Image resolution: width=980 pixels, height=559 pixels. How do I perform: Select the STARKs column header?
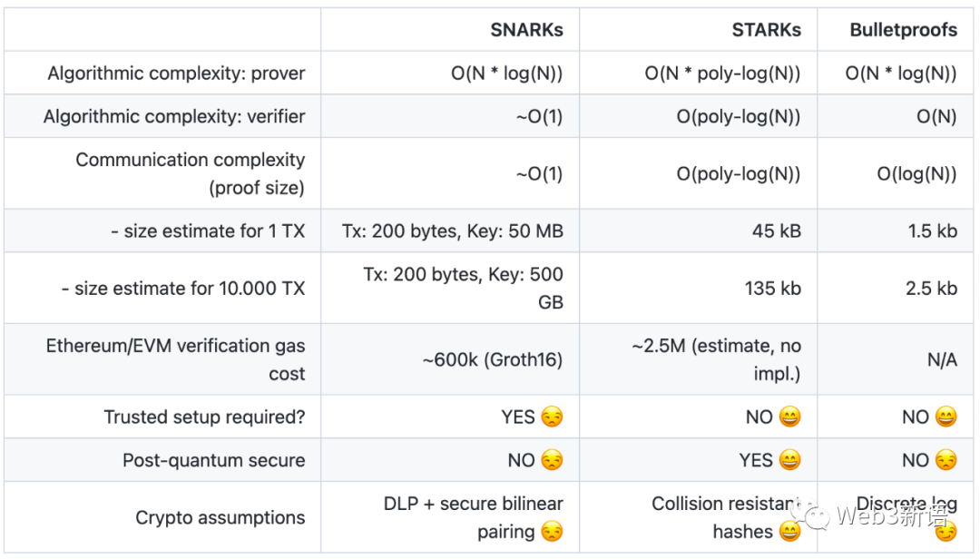(766, 30)
